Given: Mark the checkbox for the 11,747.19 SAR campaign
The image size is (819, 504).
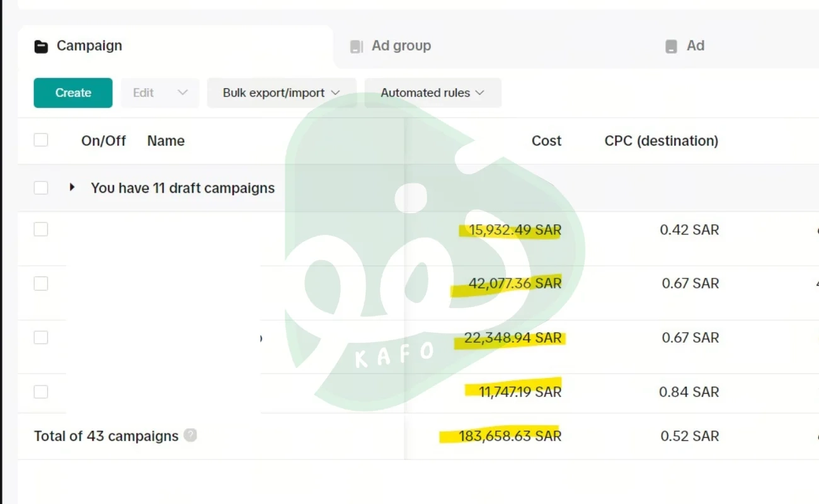Looking at the screenshot, I should (x=41, y=392).
